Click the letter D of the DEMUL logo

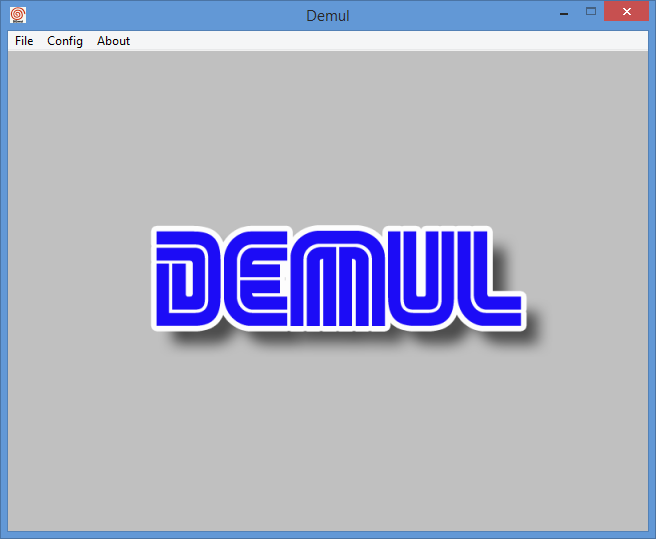pos(187,279)
